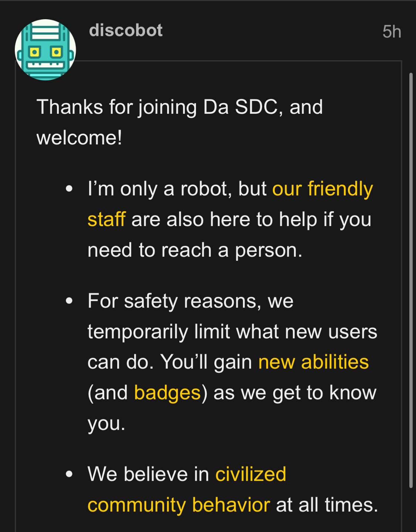Click the 5h post timestamp
416x532 pixels.
click(392, 32)
